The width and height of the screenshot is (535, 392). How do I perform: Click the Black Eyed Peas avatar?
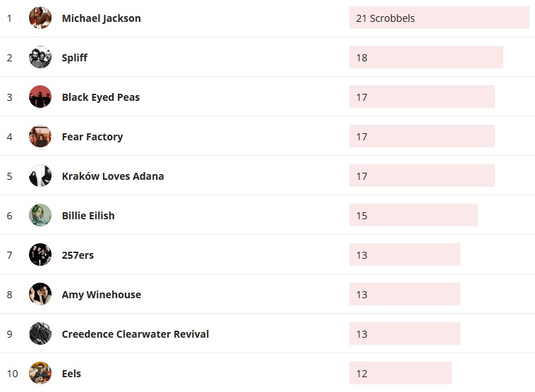click(x=40, y=97)
